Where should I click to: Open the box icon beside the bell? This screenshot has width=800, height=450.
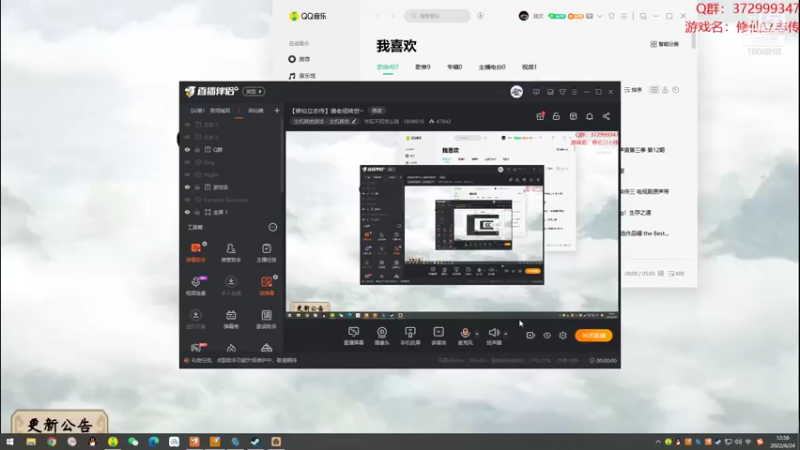point(573,116)
